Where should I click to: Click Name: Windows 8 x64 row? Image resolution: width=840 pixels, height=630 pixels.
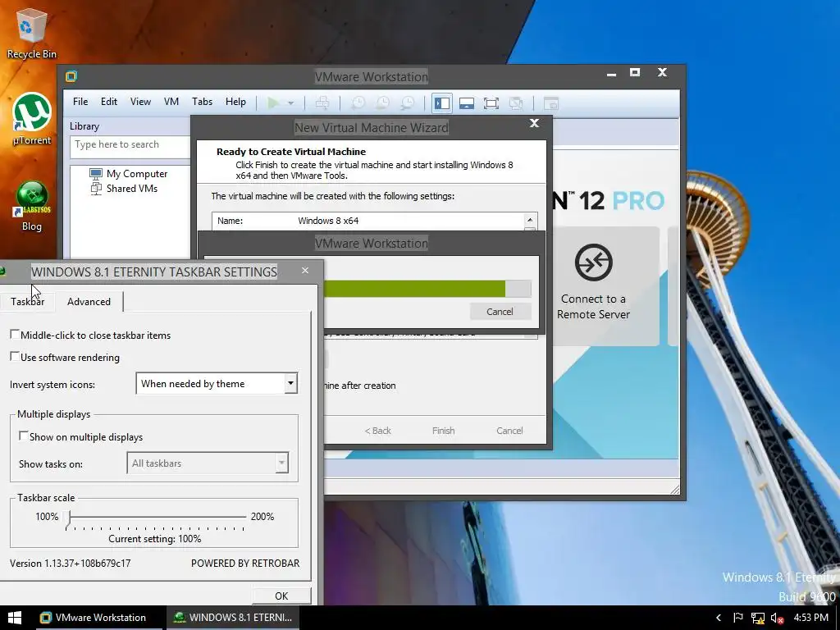pyautogui.click(x=367, y=221)
